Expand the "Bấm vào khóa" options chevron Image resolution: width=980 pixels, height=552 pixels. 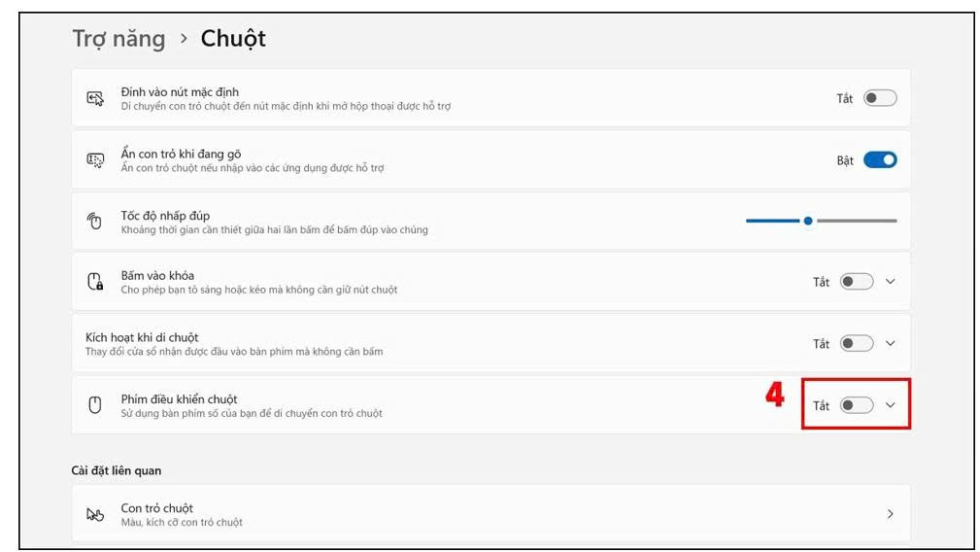(x=891, y=282)
